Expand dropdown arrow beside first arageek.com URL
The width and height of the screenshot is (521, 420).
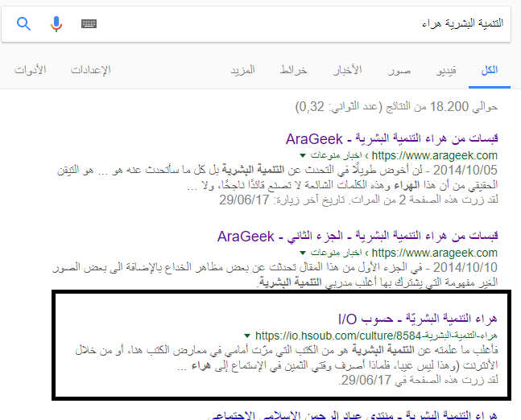pyautogui.click(x=303, y=154)
